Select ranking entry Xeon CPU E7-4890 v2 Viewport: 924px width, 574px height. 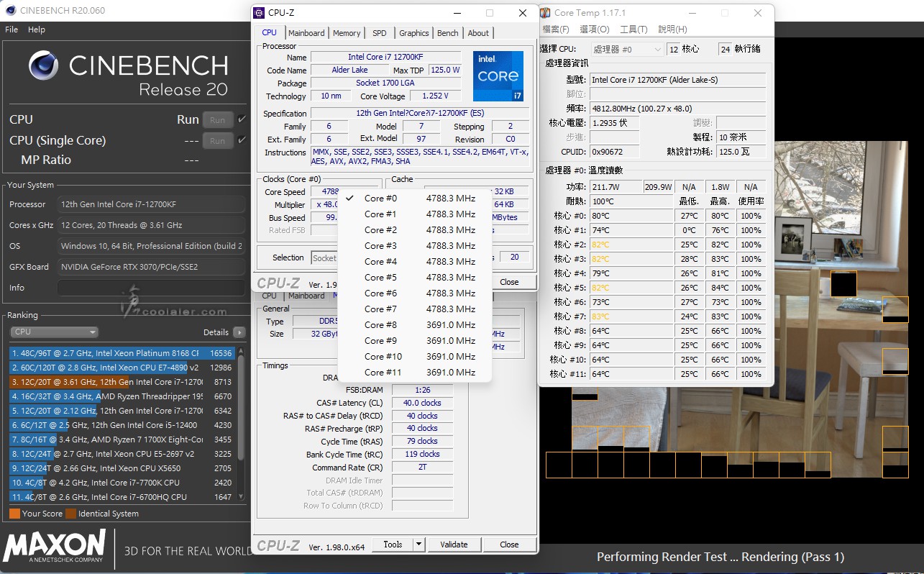122,368
